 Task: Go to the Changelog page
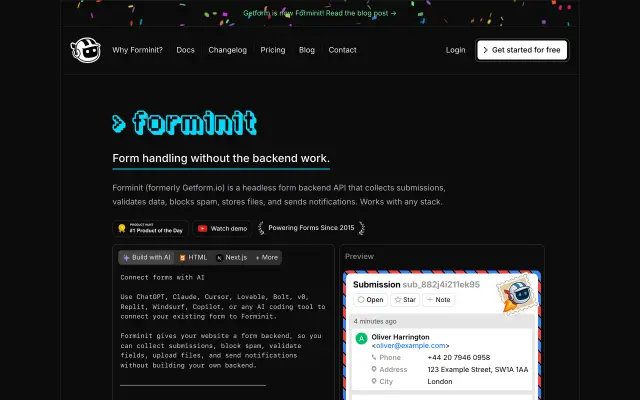pos(227,50)
